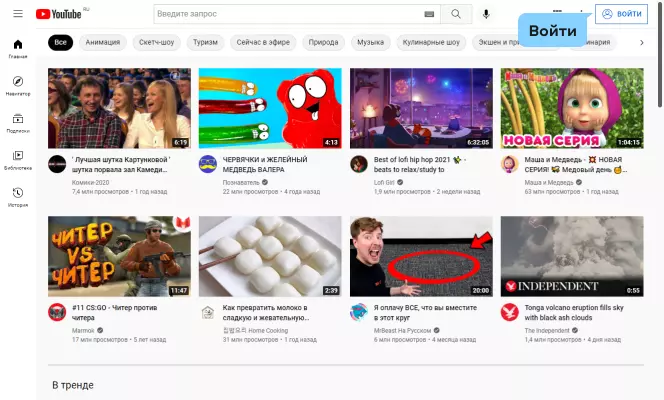The width and height of the screenshot is (664, 400).
Task: Click Marmok channel avatar
Action: 57,312
